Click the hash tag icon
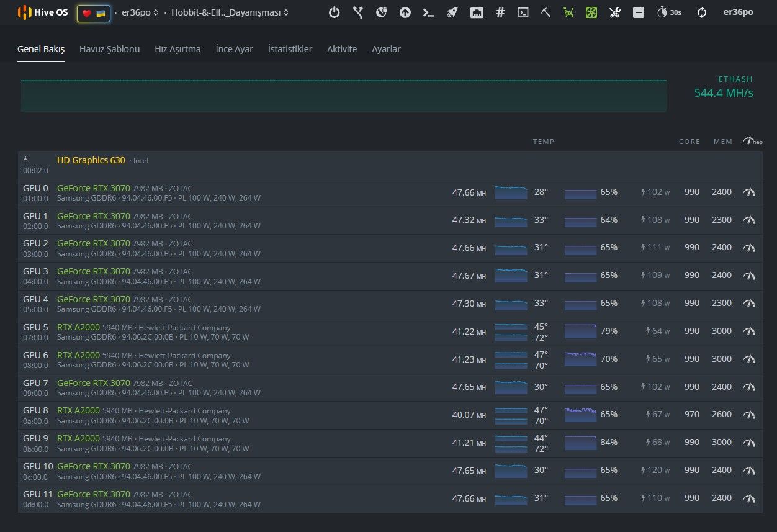The image size is (777, 532). [500, 12]
